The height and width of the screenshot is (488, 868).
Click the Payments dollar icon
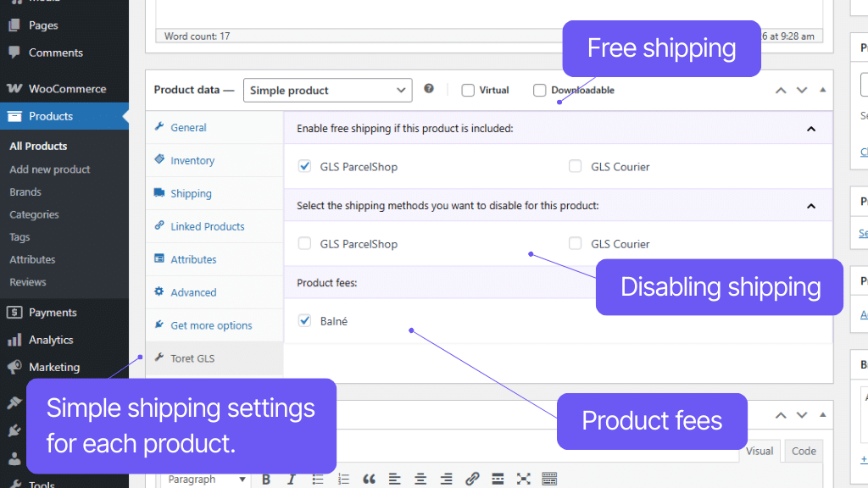coord(15,313)
